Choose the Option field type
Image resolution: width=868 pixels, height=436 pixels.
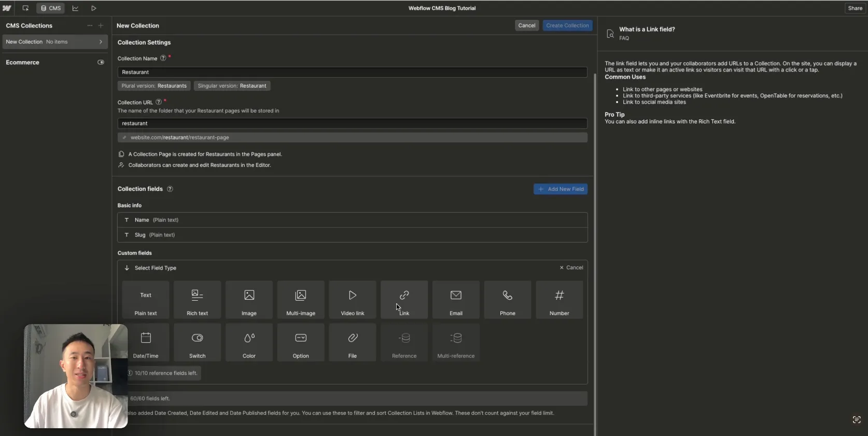pos(301,342)
